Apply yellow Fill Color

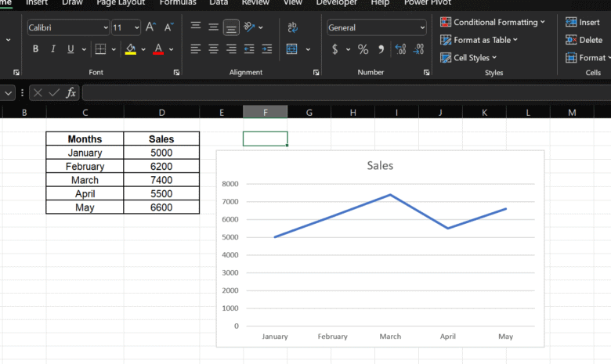coord(131,49)
